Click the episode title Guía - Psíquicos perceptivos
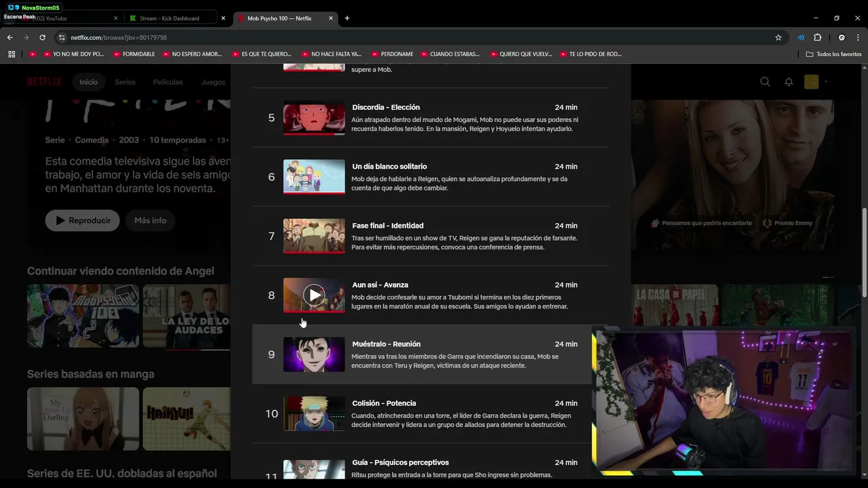The height and width of the screenshot is (488, 868). pyautogui.click(x=400, y=462)
